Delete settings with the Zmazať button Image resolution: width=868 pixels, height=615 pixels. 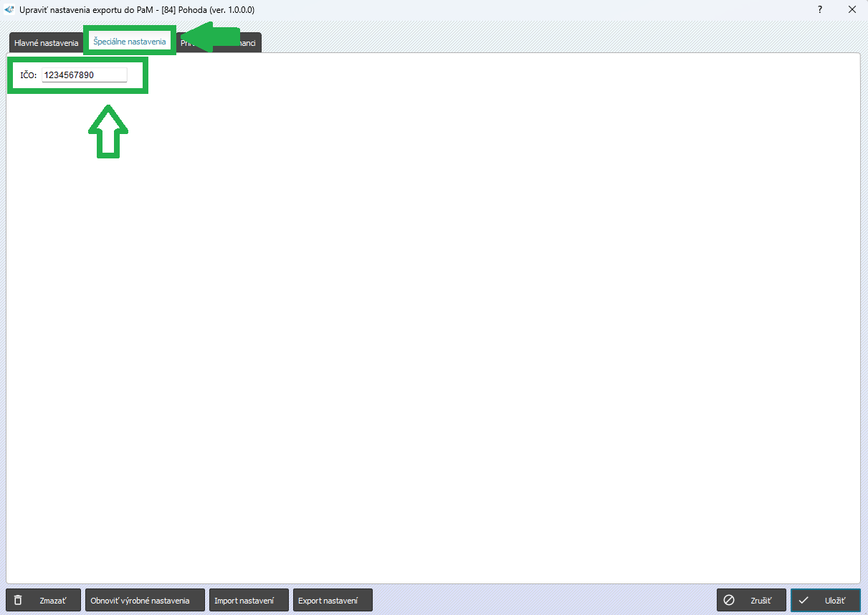click(x=44, y=600)
